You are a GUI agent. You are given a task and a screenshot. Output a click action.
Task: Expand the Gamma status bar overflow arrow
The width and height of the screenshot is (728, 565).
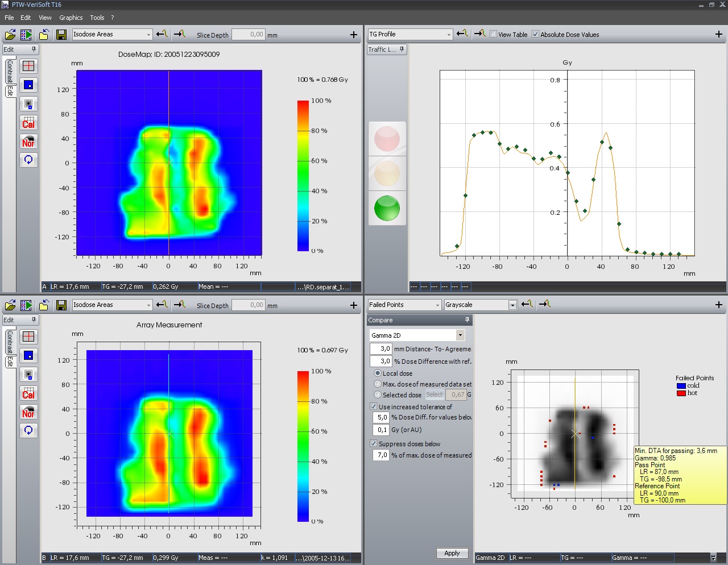click(713, 558)
